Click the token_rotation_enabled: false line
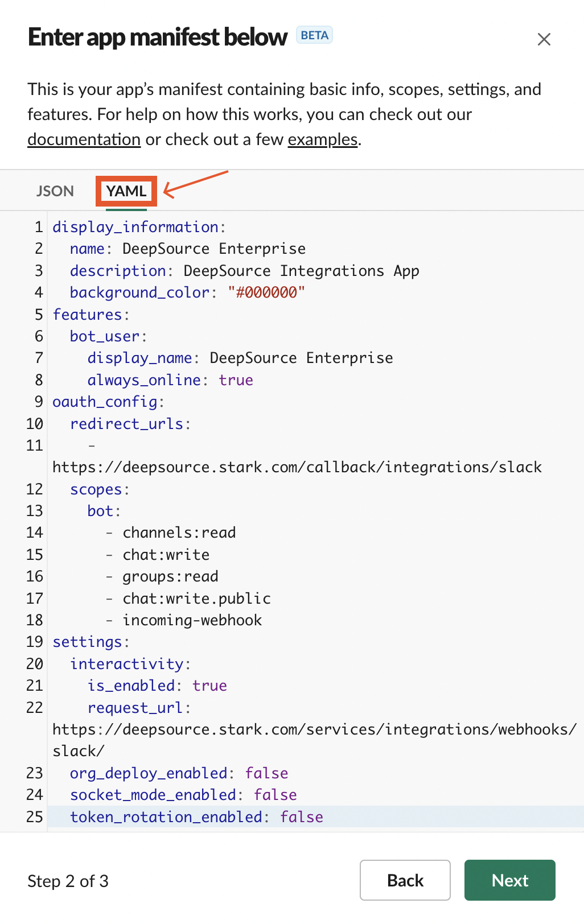This screenshot has height=924, width=584. tap(196, 817)
